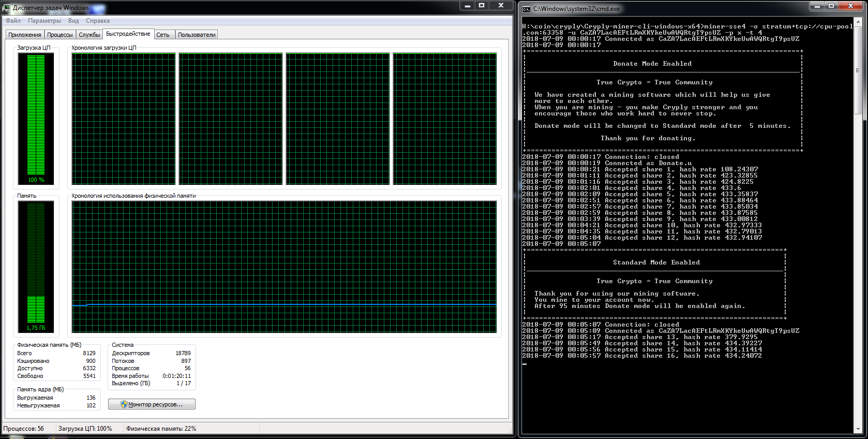This screenshot has height=439, width=868.
Task: Switch to the Службы tab
Action: (x=89, y=35)
